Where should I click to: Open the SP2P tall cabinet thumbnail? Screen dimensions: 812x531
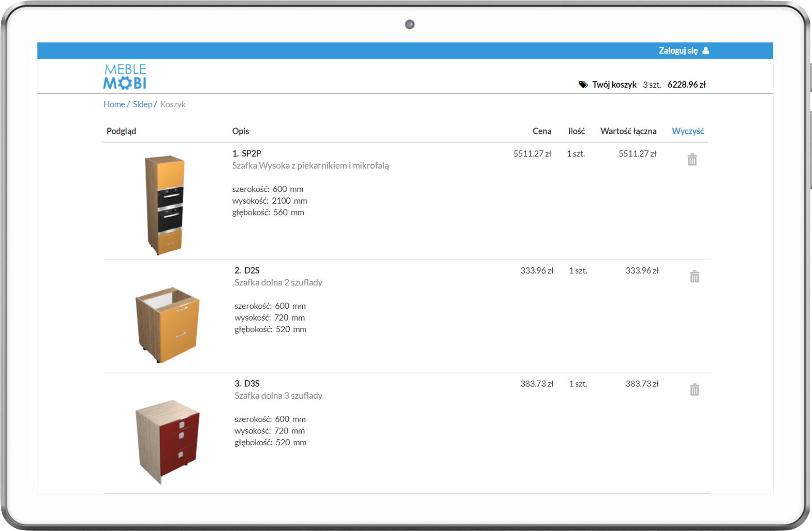(165, 205)
